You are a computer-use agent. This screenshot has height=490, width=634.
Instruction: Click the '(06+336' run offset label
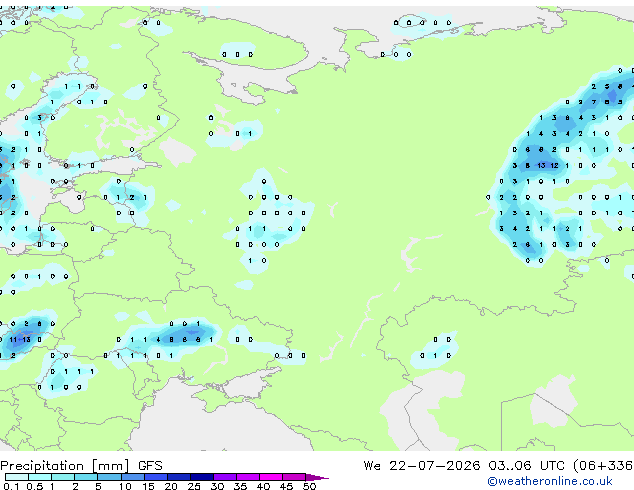point(603,466)
